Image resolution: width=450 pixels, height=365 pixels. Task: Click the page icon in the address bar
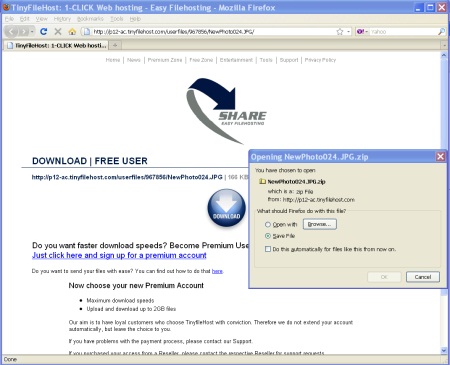tap(87, 32)
